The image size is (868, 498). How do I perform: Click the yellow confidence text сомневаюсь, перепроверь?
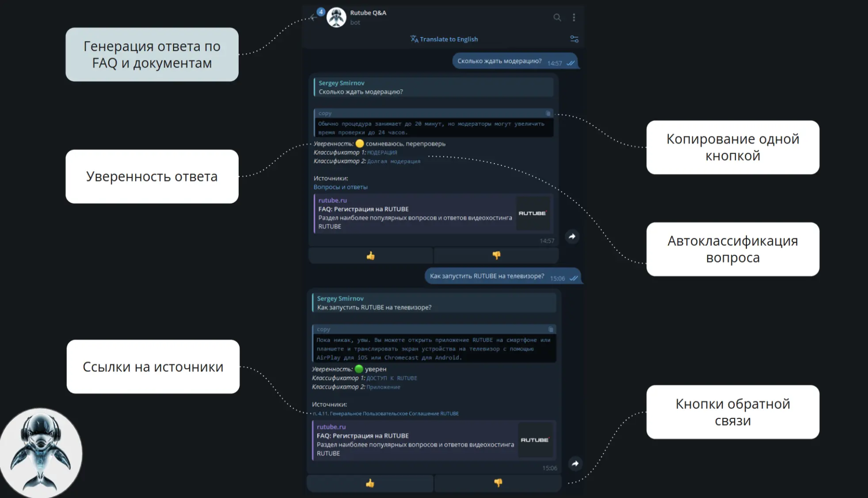405,144
